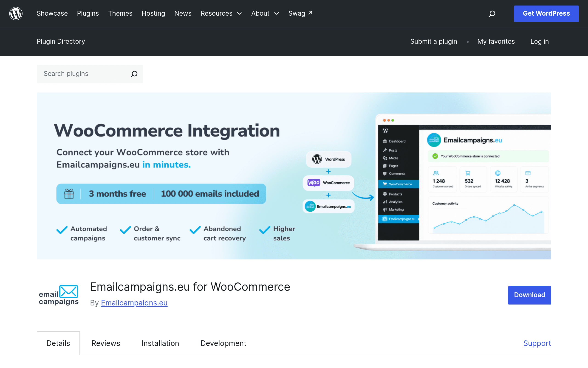This screenshot has height=368, width=588.
Task: Open the Plugin Directory link
Action: pos(61,41)
